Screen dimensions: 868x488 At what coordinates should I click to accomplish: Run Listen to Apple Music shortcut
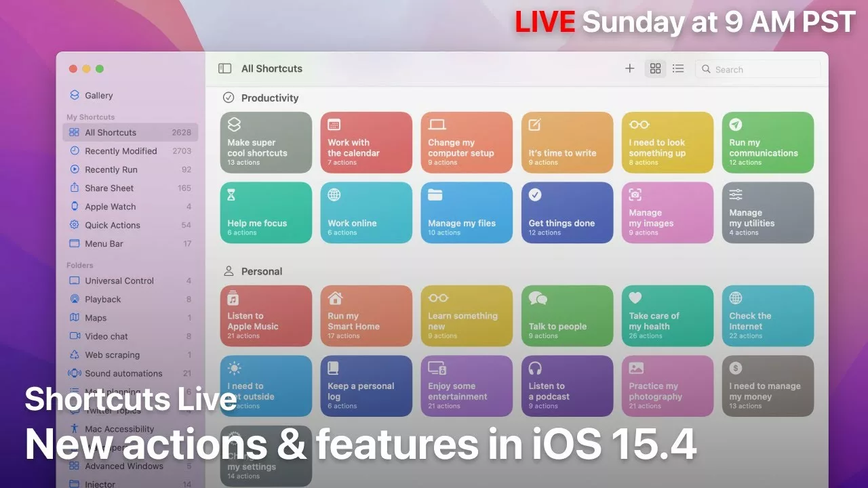point(267,316)
